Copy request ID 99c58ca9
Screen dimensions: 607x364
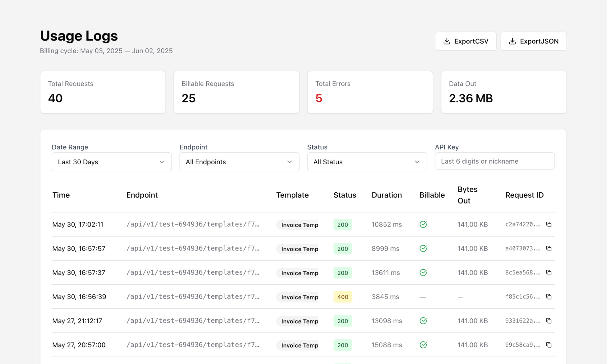[549, 345]
